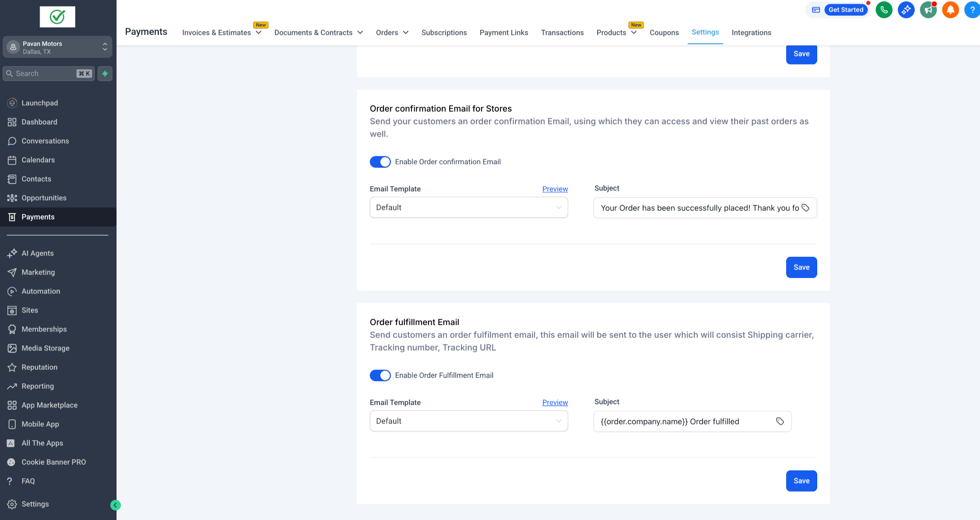This screenshot has width=980, height=520.
Task: Click the green phone call icon
Action: point(884,10)
